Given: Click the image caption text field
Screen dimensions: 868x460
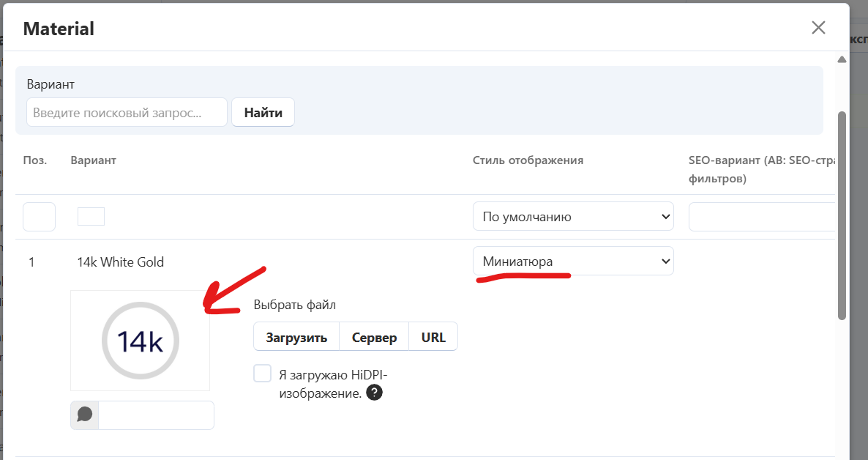Looking at the screenshot, I should click(156, 415).
